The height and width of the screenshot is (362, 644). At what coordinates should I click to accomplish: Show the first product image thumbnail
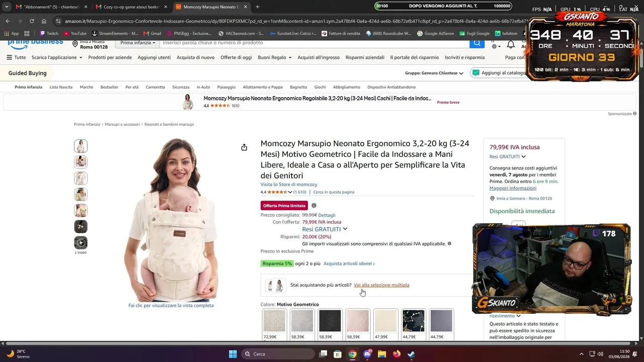click(80, 146)
